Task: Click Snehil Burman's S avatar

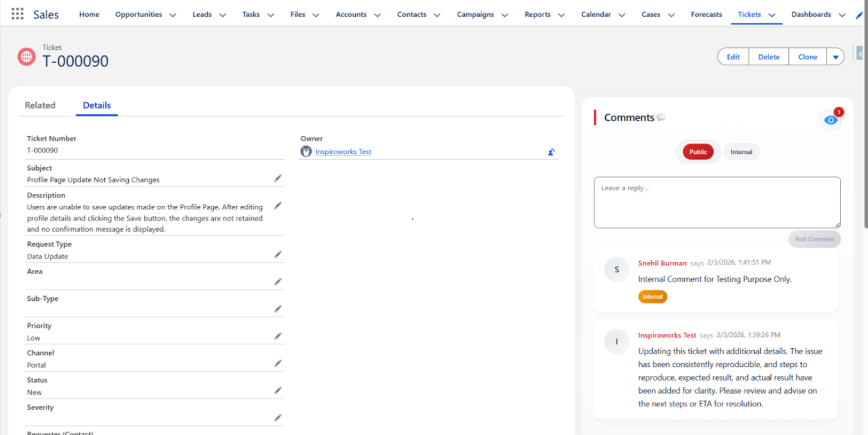Action: point(616,270)
